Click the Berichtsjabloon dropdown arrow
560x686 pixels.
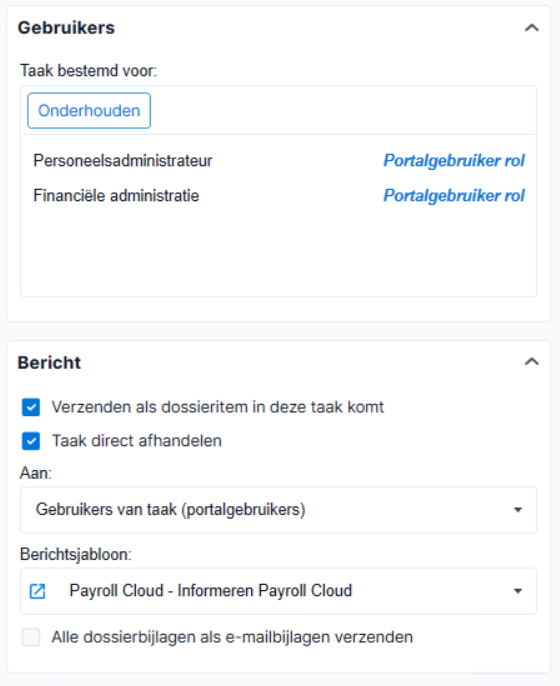click(518, 591)
